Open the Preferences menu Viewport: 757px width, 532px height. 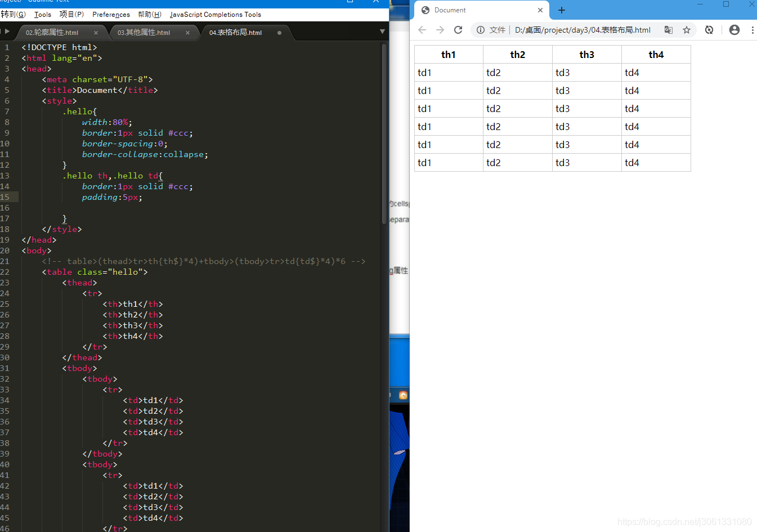[x=111, y=15]
